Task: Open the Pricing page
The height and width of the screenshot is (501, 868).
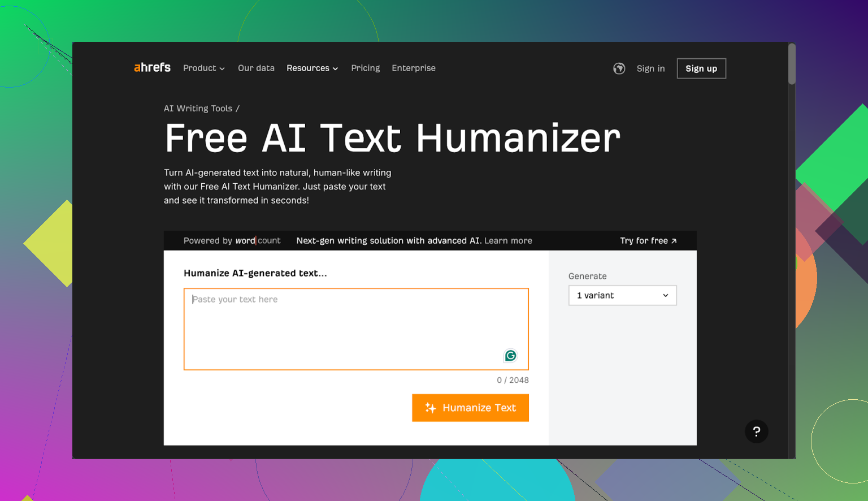Action: tap(365, 68)
